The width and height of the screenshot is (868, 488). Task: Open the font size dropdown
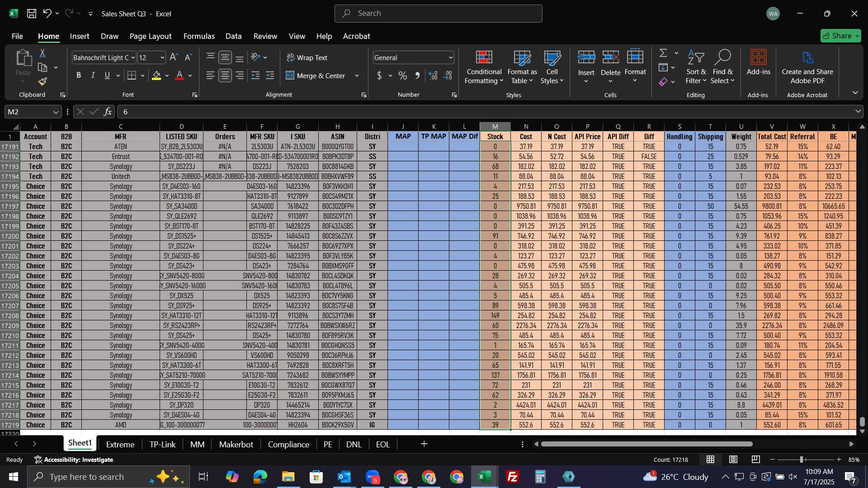(x=162, y=58)
